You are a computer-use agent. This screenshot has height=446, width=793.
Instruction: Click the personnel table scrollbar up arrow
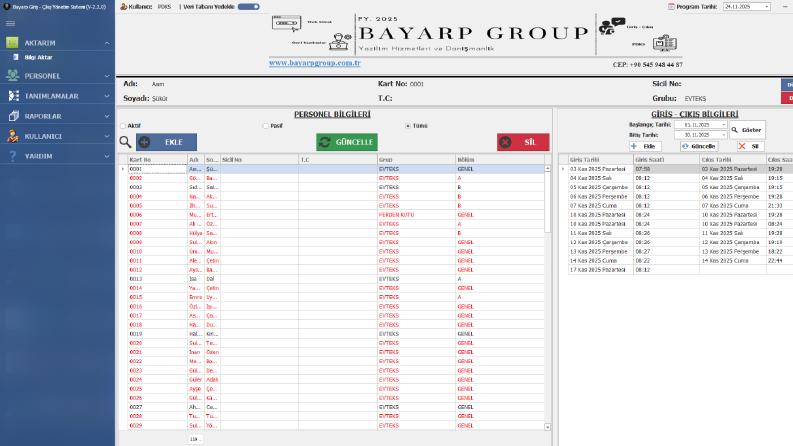click(x=547, y=168)
